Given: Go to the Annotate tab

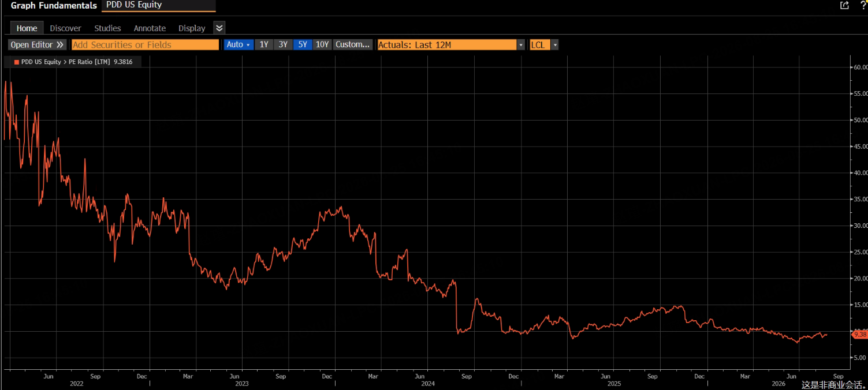Looking at the screenshot, I should coord(150,28).
